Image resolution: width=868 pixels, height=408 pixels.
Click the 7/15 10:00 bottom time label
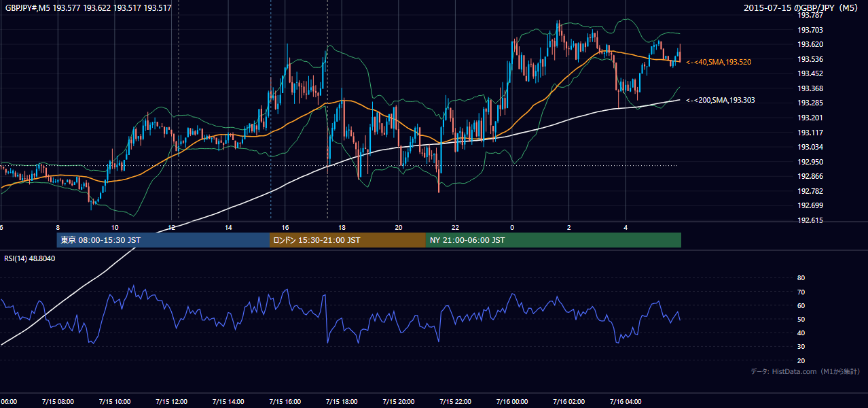(114, 402)
